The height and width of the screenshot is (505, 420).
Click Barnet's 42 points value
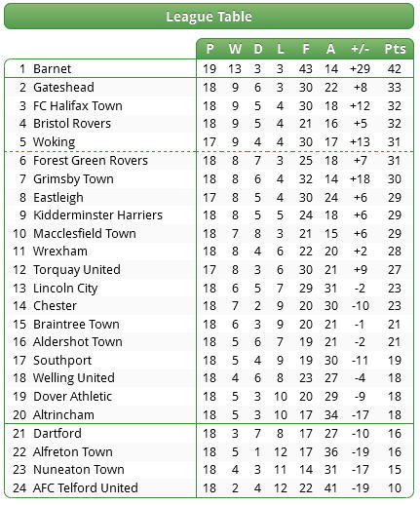click(x=395, y=69)
